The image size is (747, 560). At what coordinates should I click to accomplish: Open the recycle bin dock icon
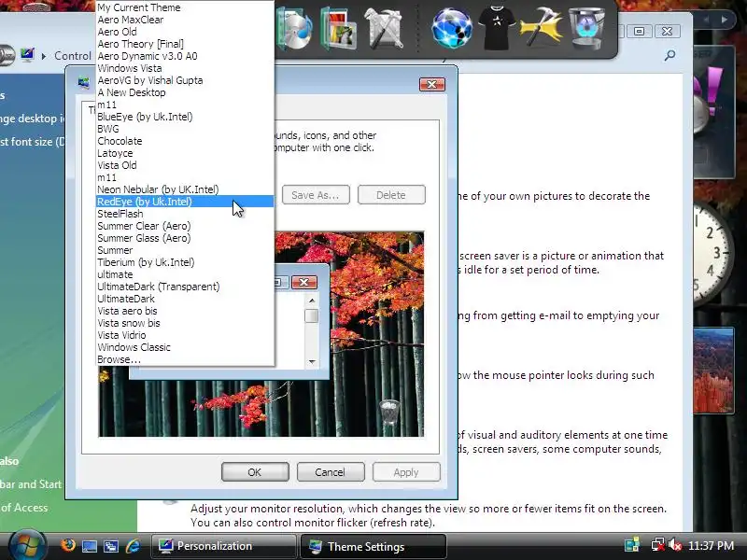click(586, 28)
